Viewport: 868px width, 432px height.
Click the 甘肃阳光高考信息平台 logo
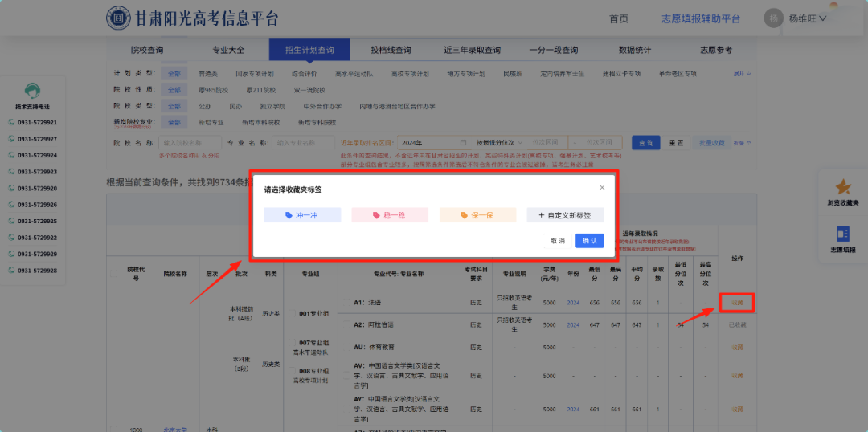click(x=119, y=18)
